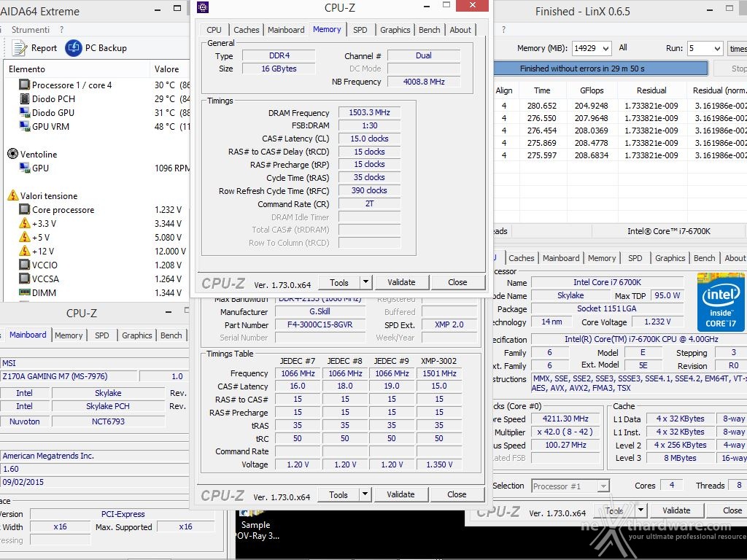Click the LinX finished-without-errors progress bar
Viewport: 747px width, 560px height.
point(601,69)
